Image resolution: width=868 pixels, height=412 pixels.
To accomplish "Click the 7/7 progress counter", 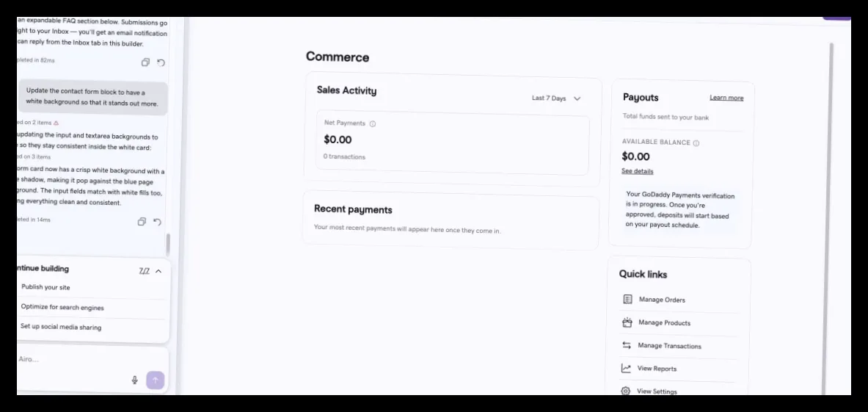I will tap(144, 271).
